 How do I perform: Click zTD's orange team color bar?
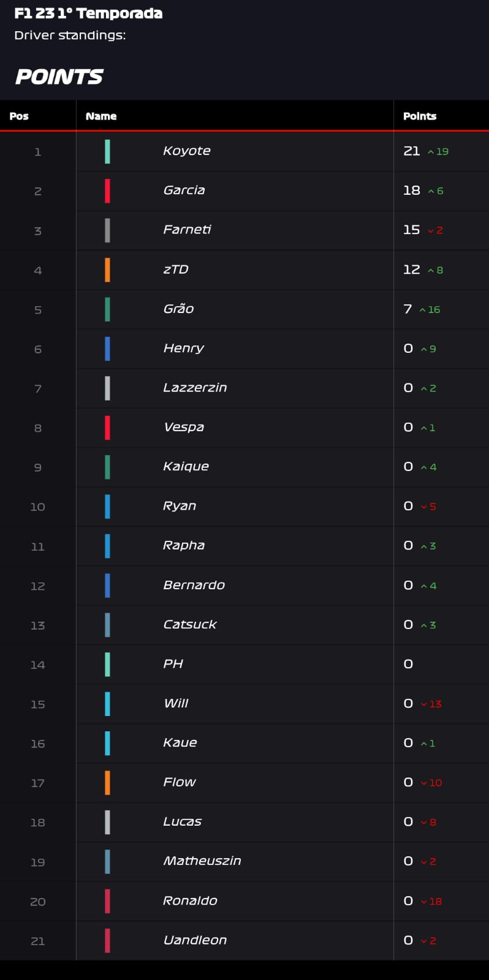pos(107,270)
